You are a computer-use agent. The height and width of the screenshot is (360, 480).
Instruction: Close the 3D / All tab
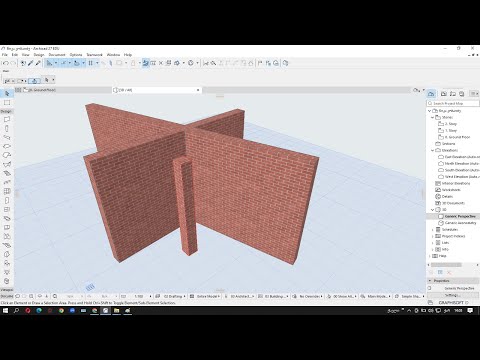198,90
